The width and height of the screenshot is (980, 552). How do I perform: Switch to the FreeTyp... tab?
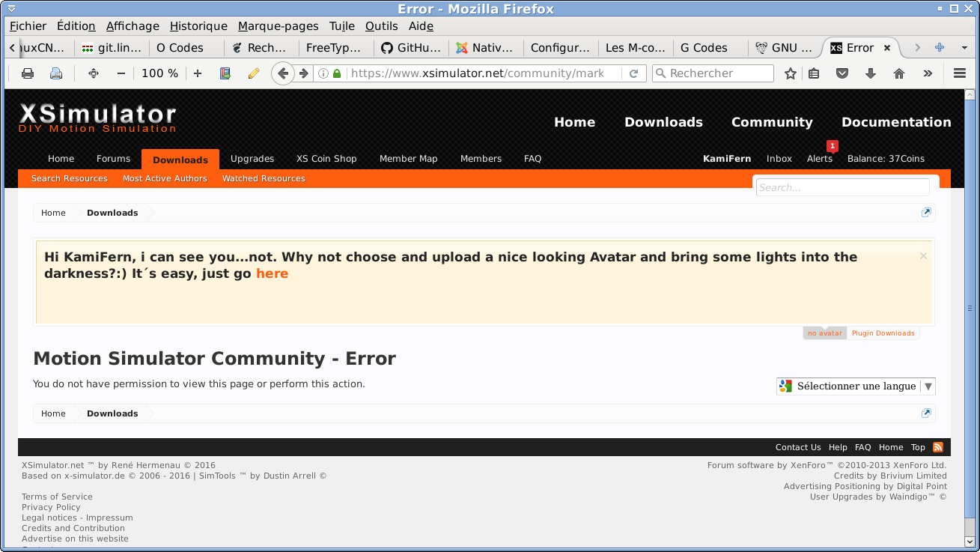[x=336, y=47]
